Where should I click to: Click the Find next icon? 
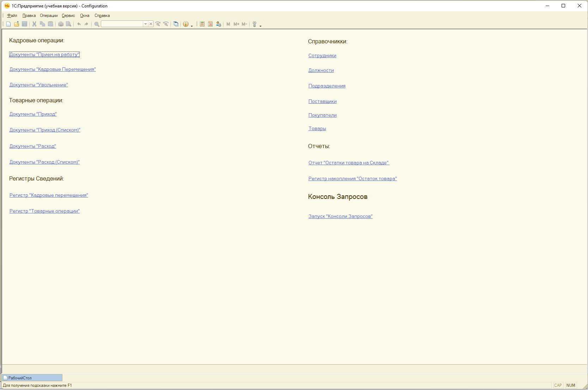(x=158, y=24)
